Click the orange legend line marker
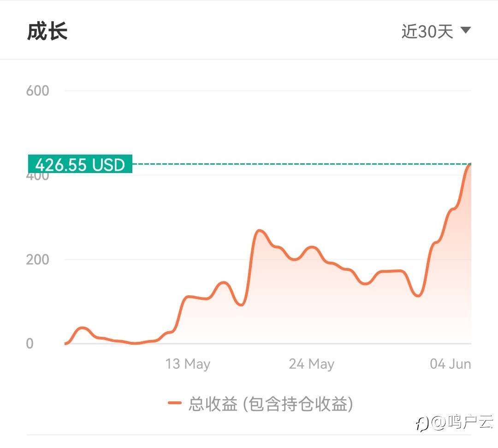The height and width of the screenshot is (448, 498). point(175,403)
